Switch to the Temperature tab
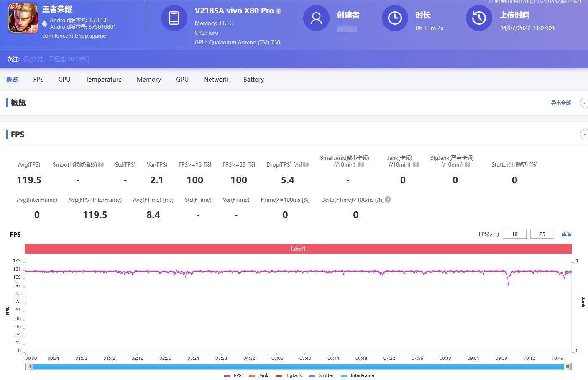The width and height of the screenshot is (588, 380). click(x=103, y=80)
